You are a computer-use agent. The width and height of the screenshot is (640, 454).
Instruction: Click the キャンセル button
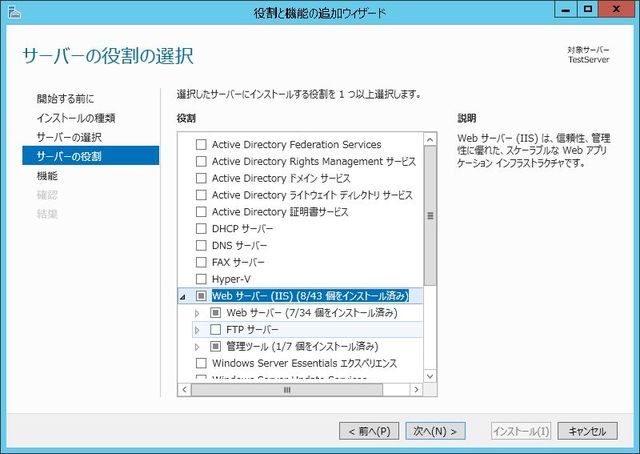[x=587, y=431]
